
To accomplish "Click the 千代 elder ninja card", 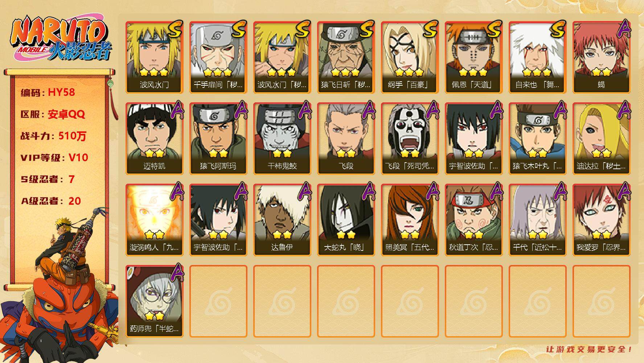I will pos(537,220).
